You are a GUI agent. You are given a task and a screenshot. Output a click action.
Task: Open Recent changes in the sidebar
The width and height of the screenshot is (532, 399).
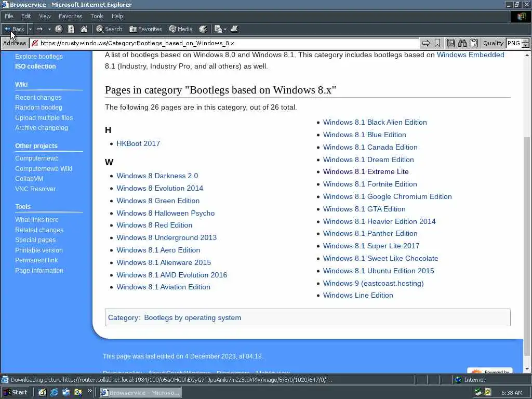pos(38,97)
